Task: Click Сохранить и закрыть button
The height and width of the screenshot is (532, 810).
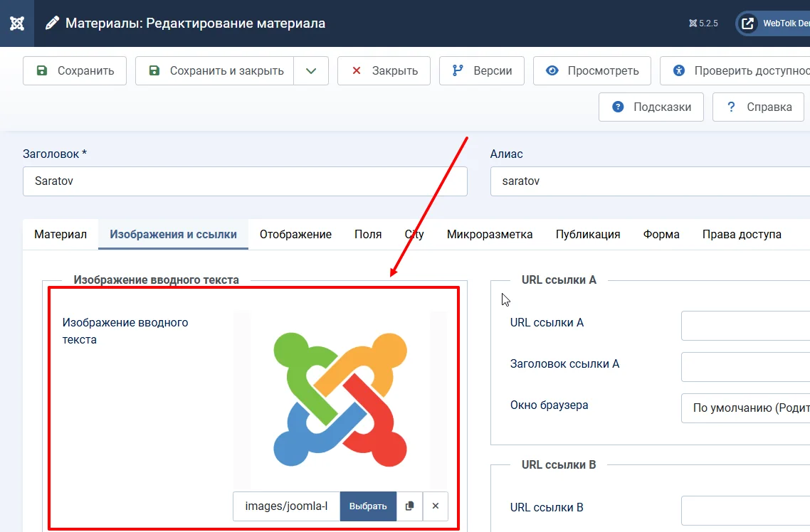Action: tap(215, 70)
